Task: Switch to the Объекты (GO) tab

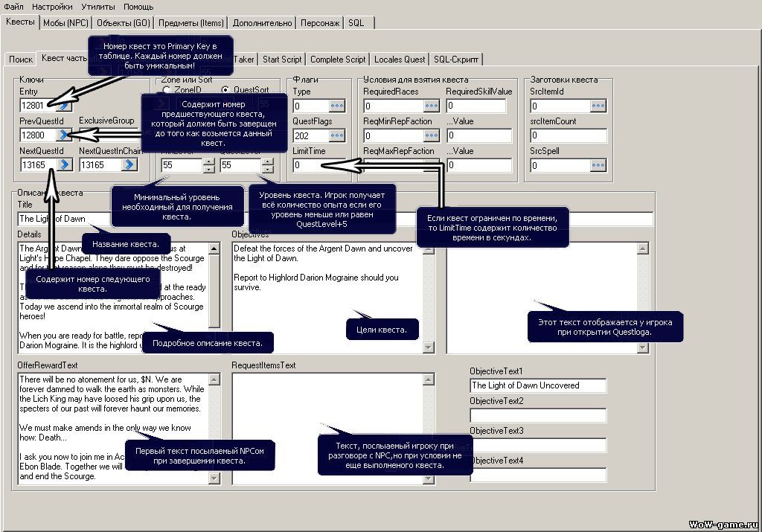Action: pyautogui.click(x=123, y=23)
